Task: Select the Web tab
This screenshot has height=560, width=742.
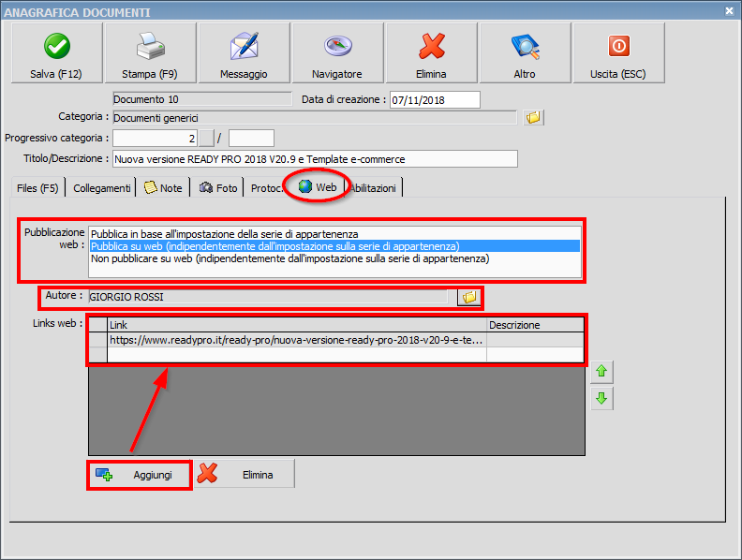Action: pos(318,187)
